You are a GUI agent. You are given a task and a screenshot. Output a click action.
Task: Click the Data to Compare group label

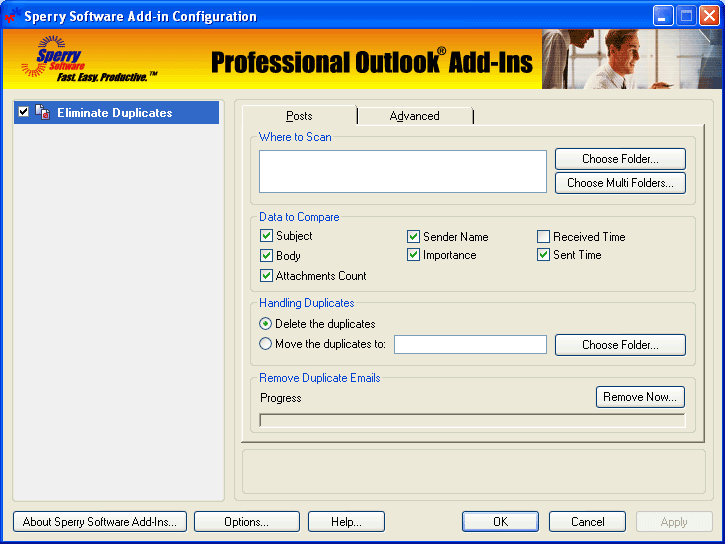coord(299,217)
